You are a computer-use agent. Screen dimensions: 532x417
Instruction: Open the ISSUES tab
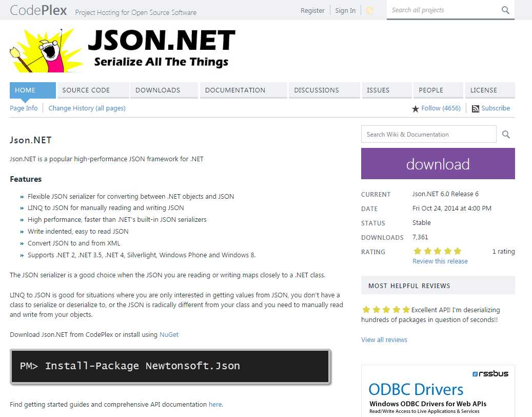387,90
